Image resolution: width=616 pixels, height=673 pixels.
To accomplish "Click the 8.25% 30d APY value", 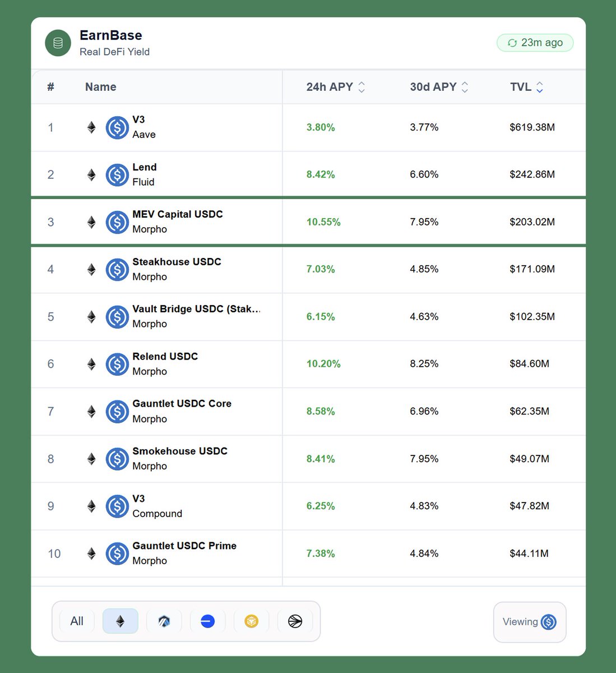I will click(424, 364).
